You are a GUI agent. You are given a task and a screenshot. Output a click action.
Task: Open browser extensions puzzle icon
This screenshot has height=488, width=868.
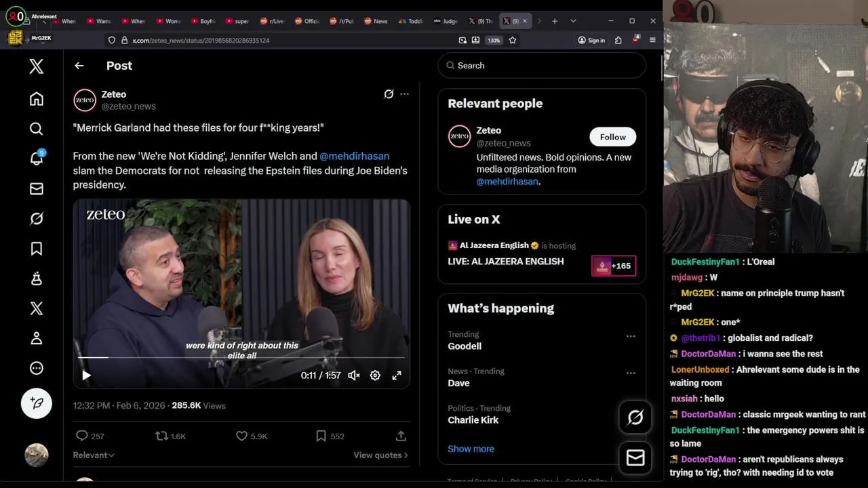click(x=618, y=40)
